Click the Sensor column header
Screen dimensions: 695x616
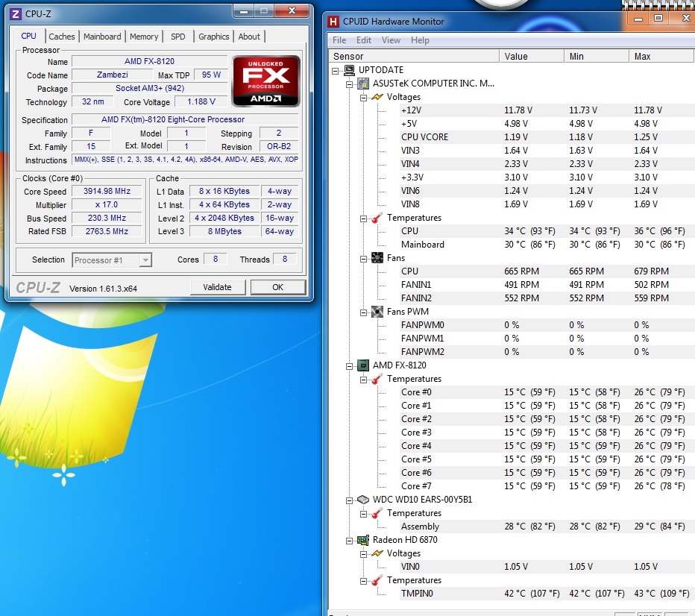(414, 56)
